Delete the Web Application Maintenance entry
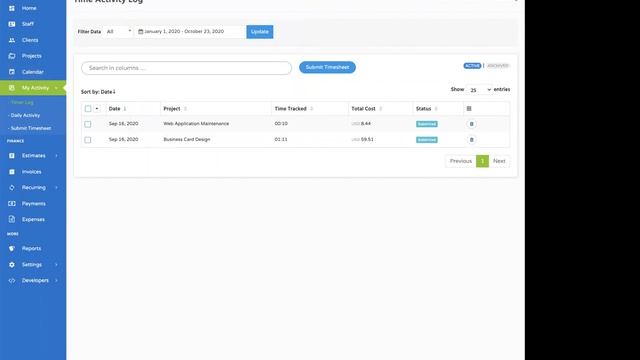Image resolution: width=640 pixels, height=360 pixels. [x=471, y=124]
